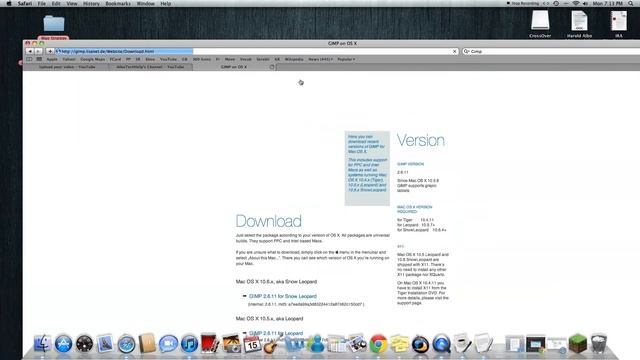Click the Safari compass icon in dock
640x360 pixels.
[127, 344]
